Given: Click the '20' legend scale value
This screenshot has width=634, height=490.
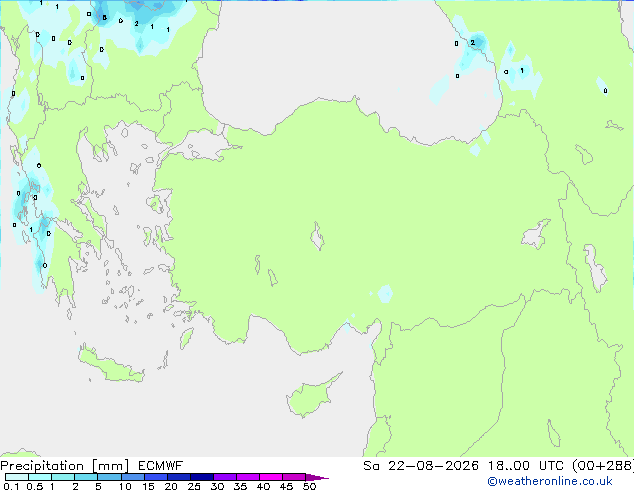Looking at the screenshot, I should [x=171, y=486].
